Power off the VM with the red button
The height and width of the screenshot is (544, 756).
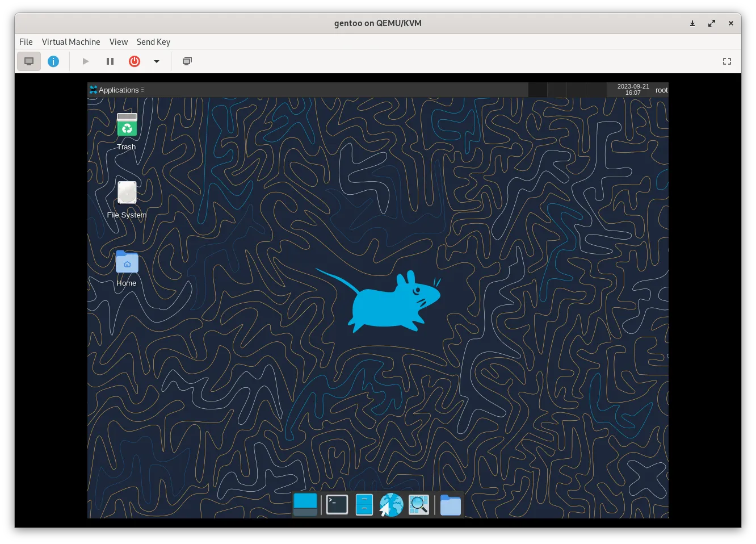point(135,61)
